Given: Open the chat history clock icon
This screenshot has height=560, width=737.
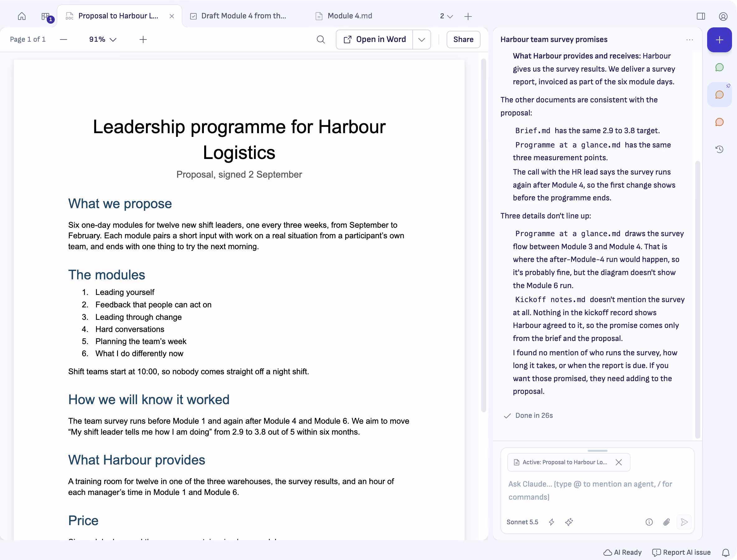Looking at the screenshot, I should pos(719,149).
